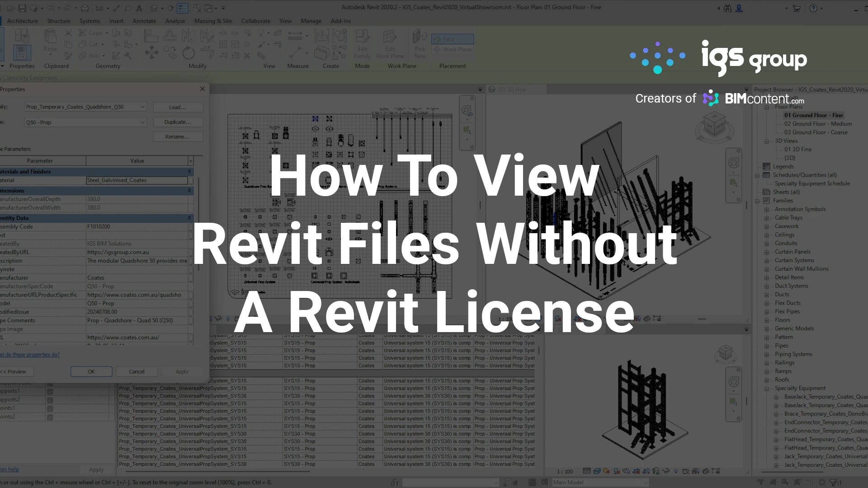Screen dimensions: 868x488
Task: Select the Rotate tool in Modify panel
Action: click(189, 53)
